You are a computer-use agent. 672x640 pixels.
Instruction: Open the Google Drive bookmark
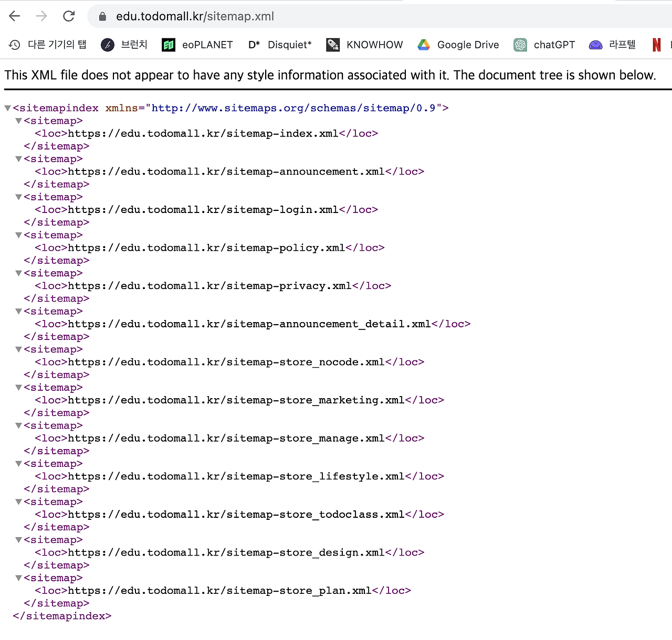click(x=458, y=45)
